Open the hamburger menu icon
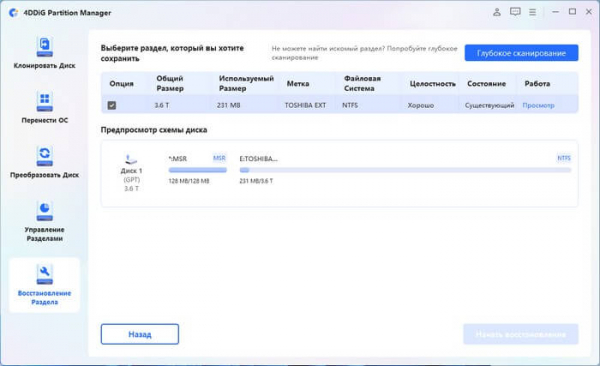This screenshot has height=366, width=600. pyautogui.click(x=532, y=12)
